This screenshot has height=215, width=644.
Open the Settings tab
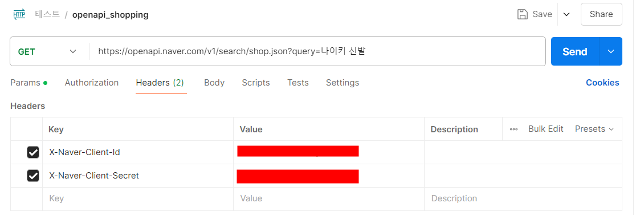tap(342, 83)
